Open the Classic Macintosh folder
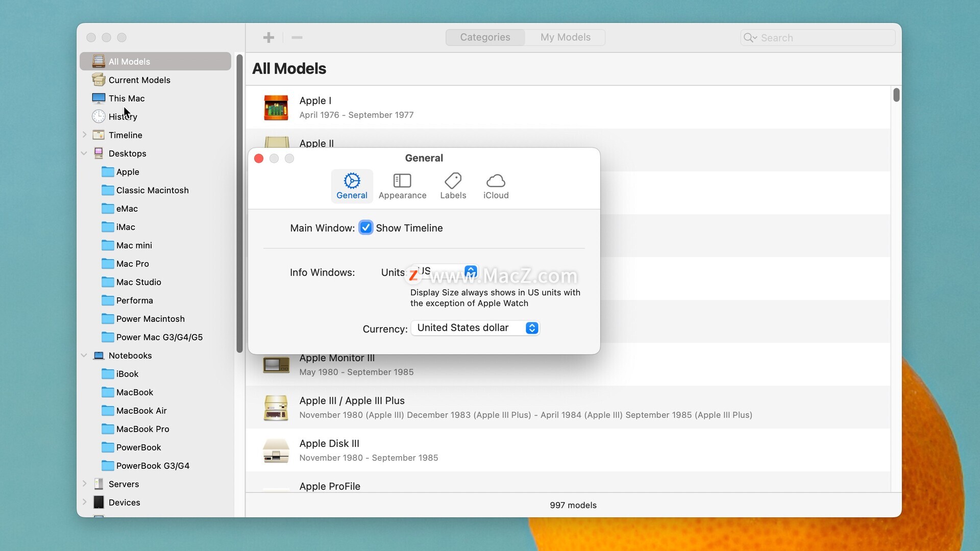This screenshot has width=980, height=551. (x=155, y=190)
